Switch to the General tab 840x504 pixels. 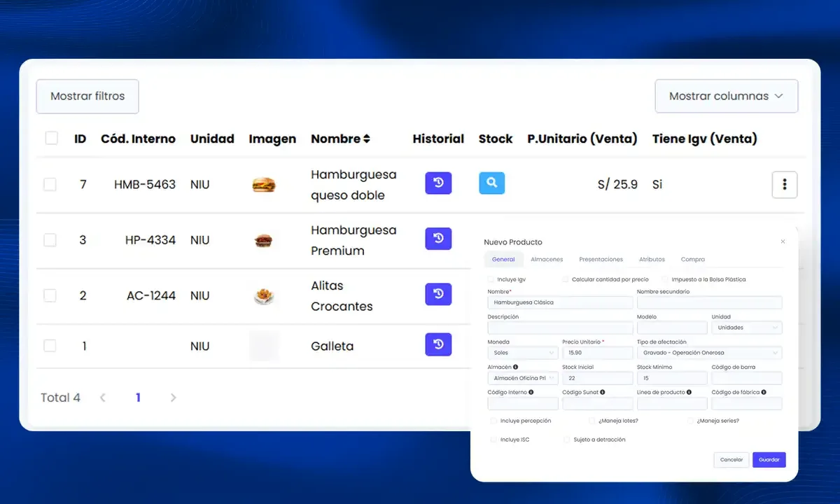click(503, 259)
